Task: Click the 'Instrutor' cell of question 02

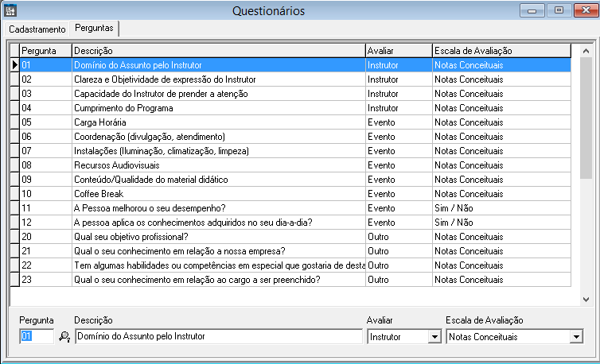Action: click(399, 79)
